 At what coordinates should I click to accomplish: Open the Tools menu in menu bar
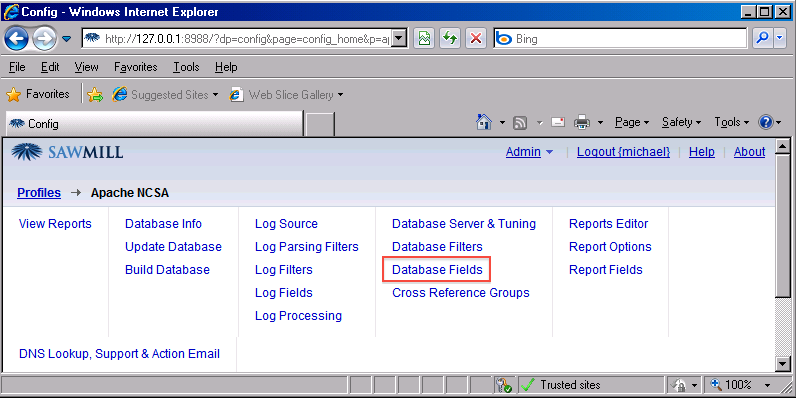point(186,67)
